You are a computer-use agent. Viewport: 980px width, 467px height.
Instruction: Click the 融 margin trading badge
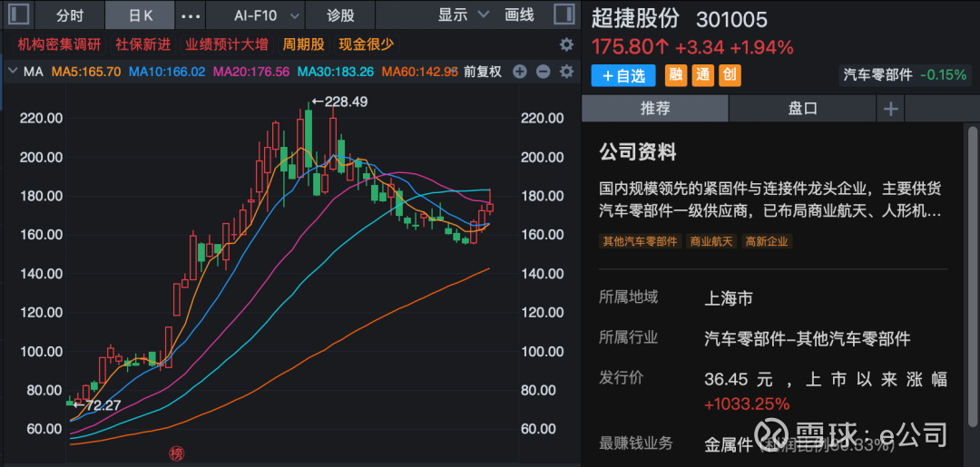(676, 75)
